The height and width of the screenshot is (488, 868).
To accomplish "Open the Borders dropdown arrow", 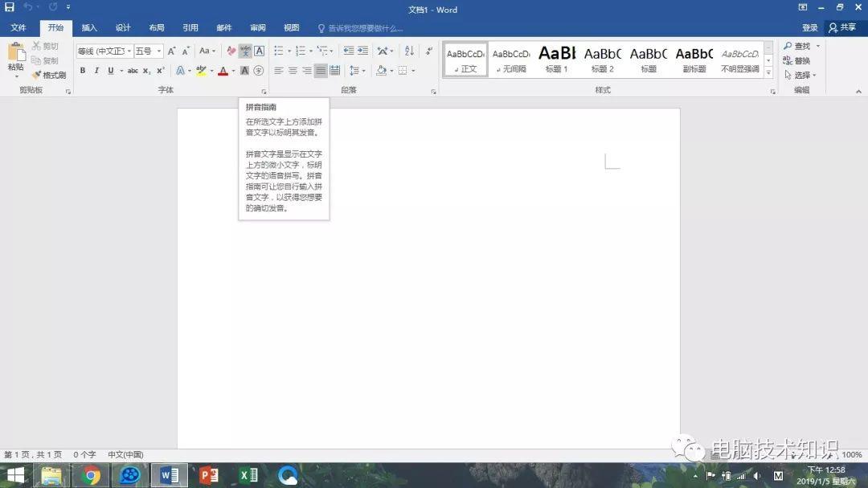I will pos(413,71).
